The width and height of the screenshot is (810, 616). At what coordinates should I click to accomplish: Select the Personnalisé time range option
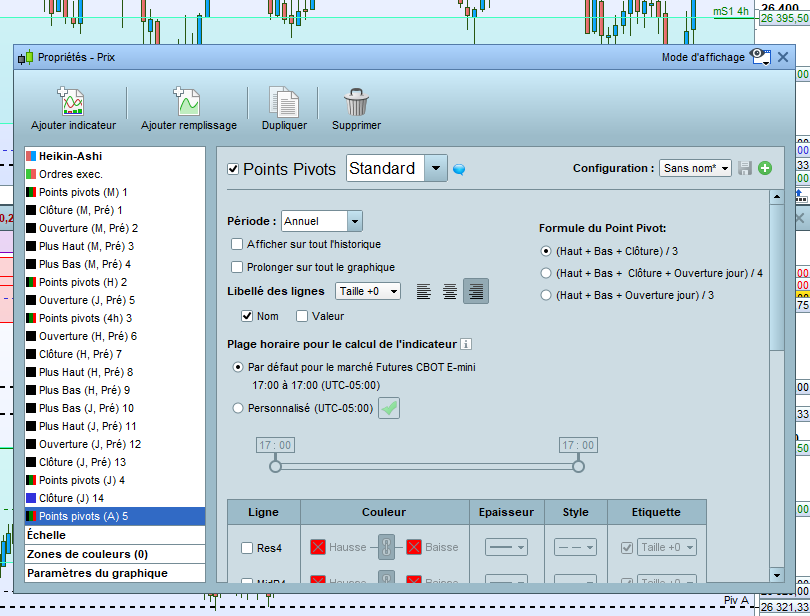(238, 408)
